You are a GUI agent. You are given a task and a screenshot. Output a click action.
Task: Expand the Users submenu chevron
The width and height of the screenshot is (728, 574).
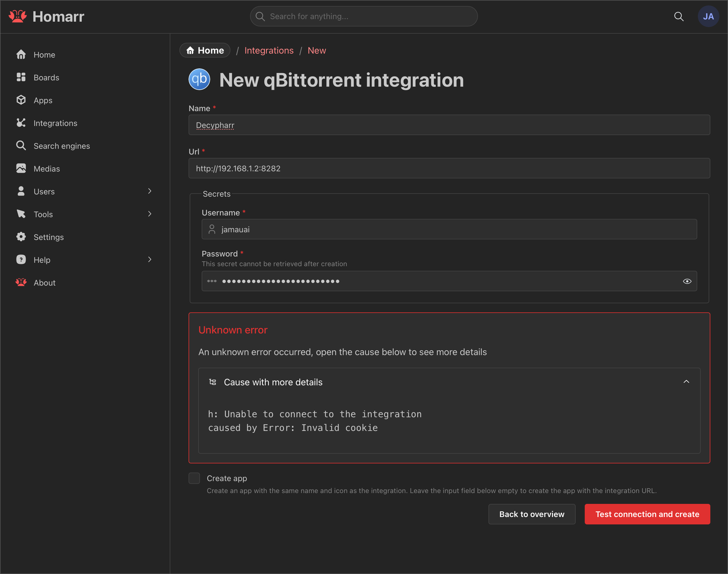pyautogui.click(x=150, y=191)
